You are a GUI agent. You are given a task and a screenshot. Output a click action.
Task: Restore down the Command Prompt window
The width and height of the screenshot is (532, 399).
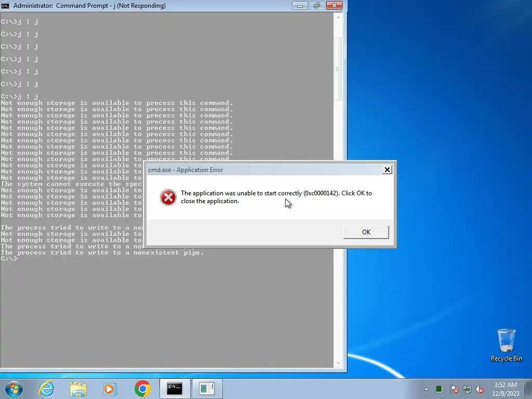pos(317,5)
